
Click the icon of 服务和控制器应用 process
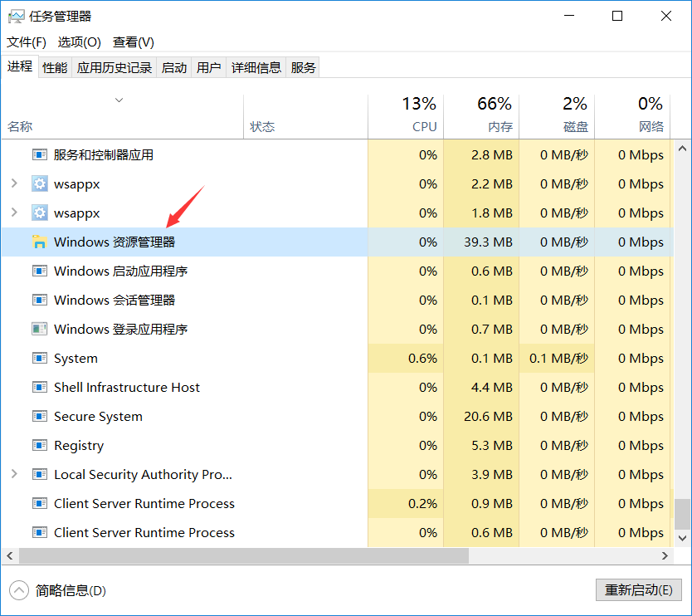[x=40, y=154]
